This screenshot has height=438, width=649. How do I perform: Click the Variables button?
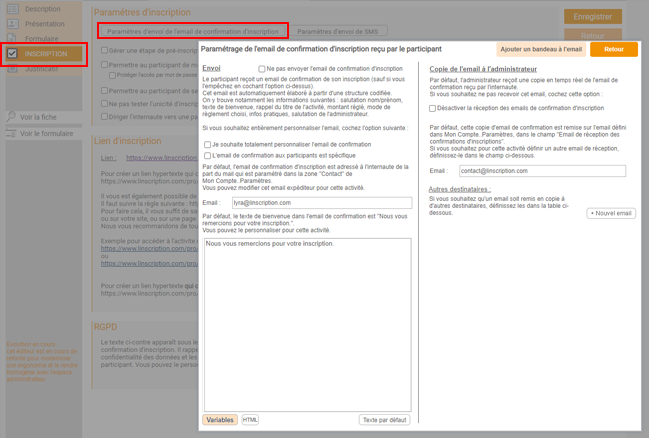[220, 420]
